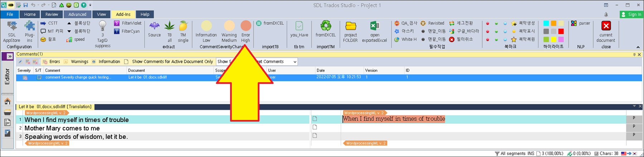644x157 pixels.
Task: Pick the yellow highlight color
Action: (553, 39)
